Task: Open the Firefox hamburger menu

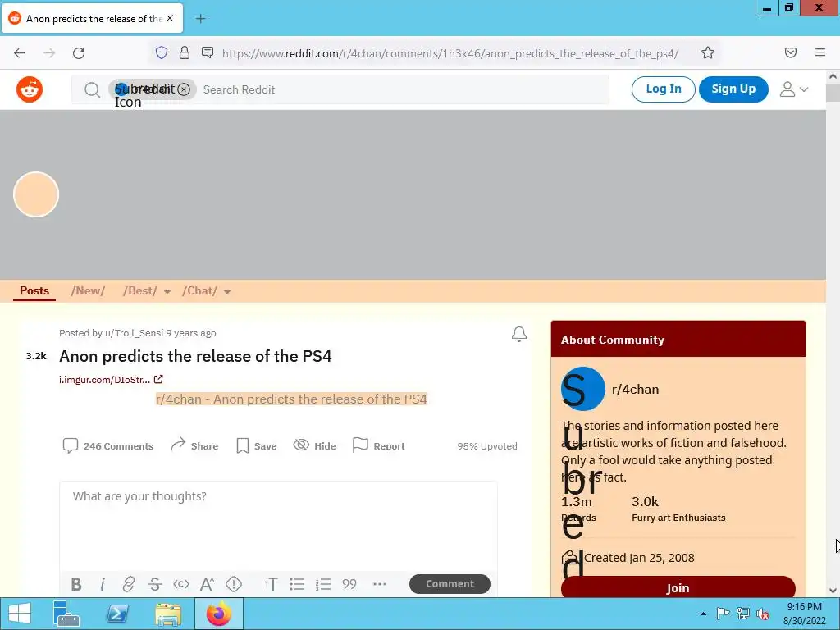Action: coord(820,52)
